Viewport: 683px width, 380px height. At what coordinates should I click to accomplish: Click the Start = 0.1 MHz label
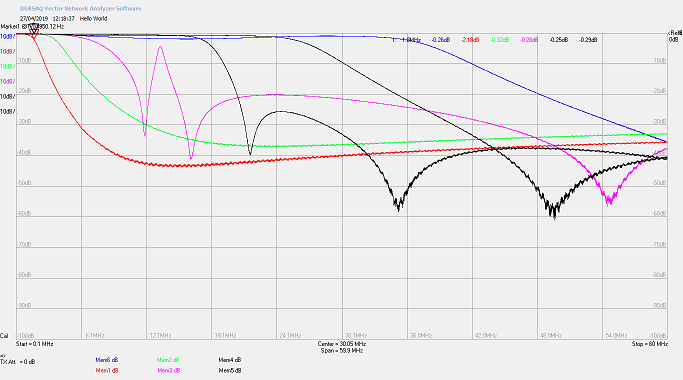(34, 344)
